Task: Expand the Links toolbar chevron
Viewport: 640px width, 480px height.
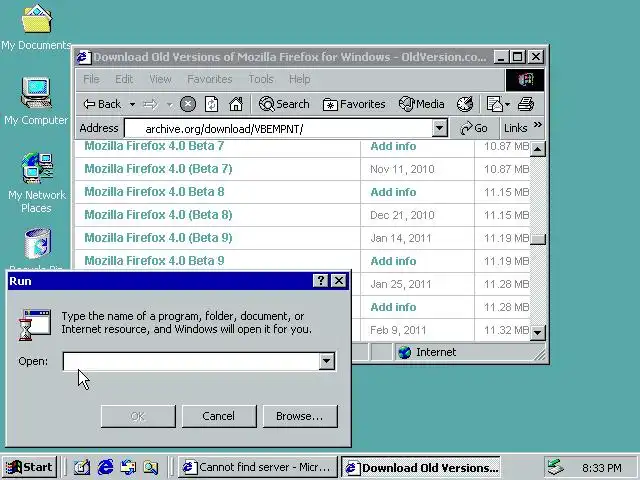Action: click(538, 125)
